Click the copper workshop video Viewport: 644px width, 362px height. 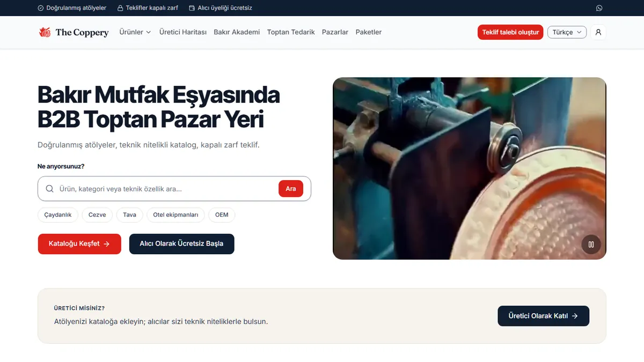pos(470,168)
